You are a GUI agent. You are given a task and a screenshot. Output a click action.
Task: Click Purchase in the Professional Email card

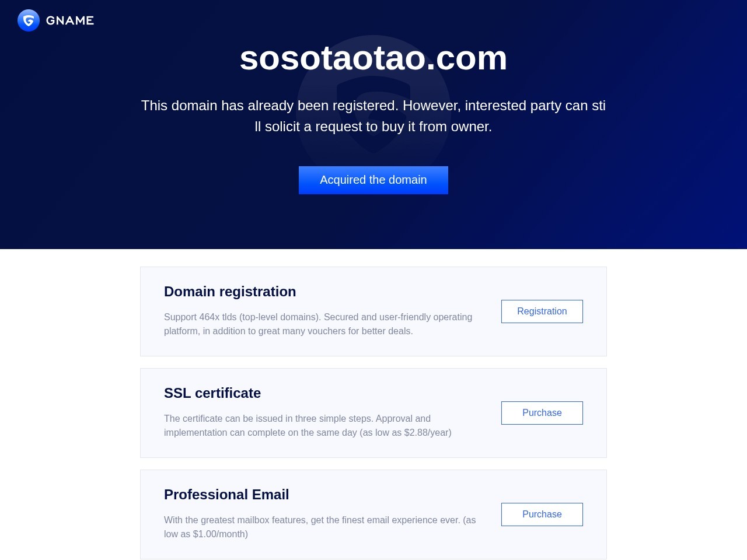coord(542,514)
